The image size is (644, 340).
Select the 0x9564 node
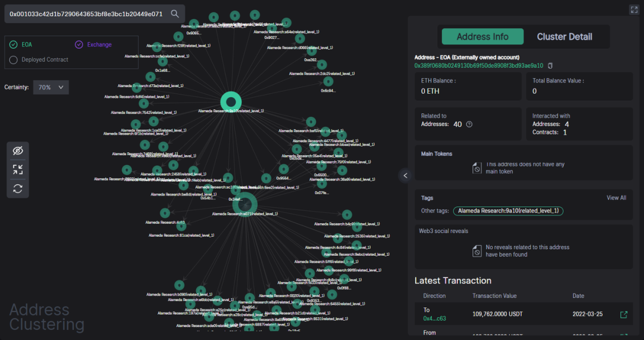pos(283,169)
